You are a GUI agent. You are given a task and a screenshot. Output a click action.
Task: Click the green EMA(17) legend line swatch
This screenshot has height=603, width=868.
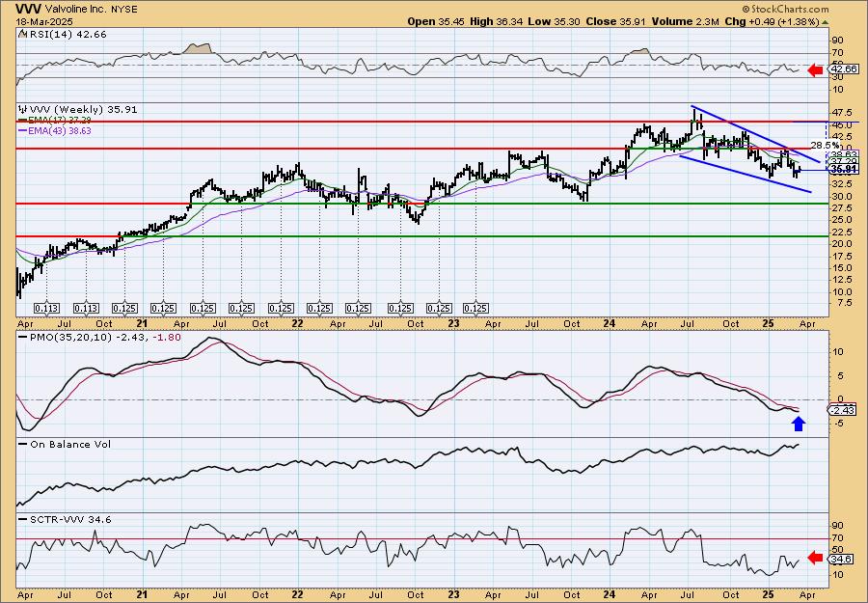23,121
